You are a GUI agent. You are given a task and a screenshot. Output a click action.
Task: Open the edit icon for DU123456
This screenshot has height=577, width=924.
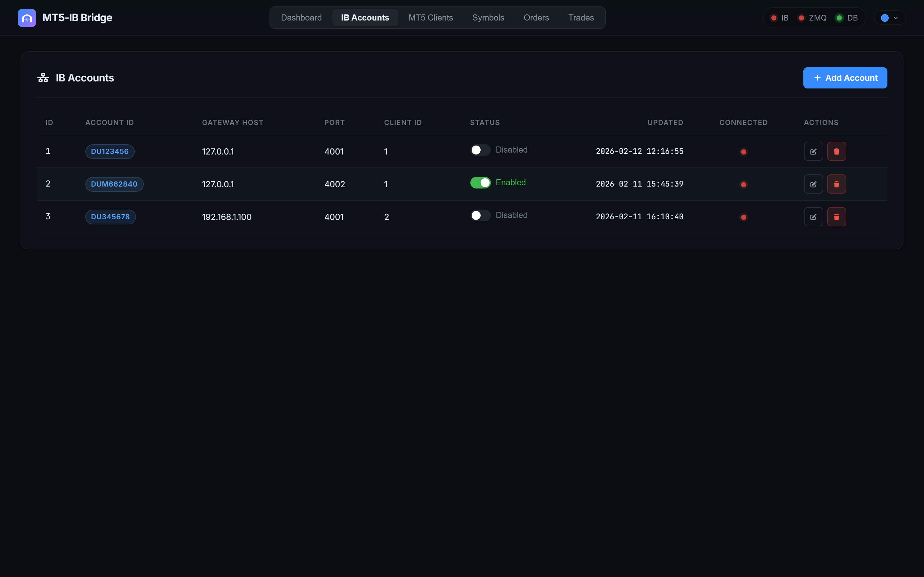point(813,151)
